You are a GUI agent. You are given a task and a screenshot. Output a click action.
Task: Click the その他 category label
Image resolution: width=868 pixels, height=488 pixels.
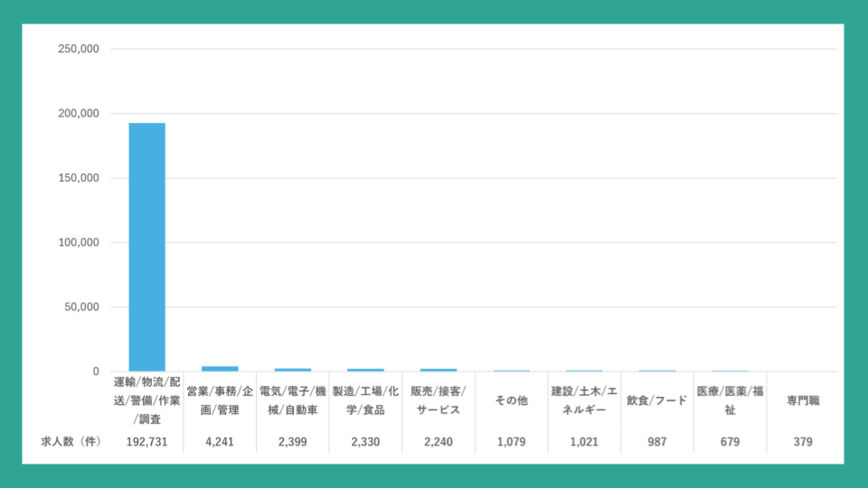click(x=511, y=400)
